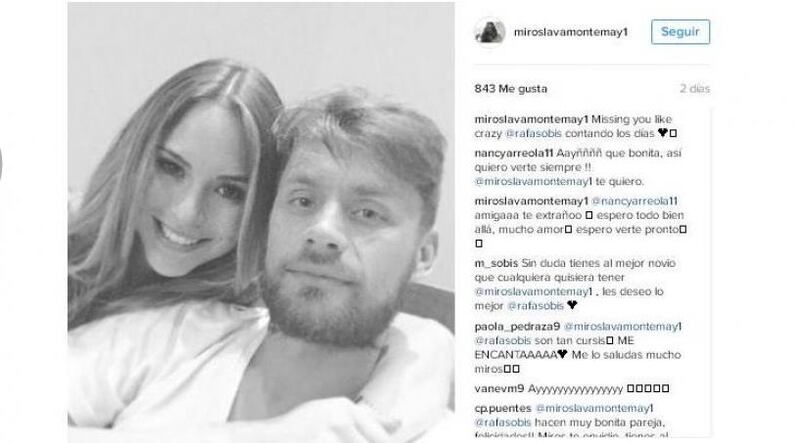Open nancyarreola11 commenter profile
Screen dimensions: 800x443
tap(514, 153)
